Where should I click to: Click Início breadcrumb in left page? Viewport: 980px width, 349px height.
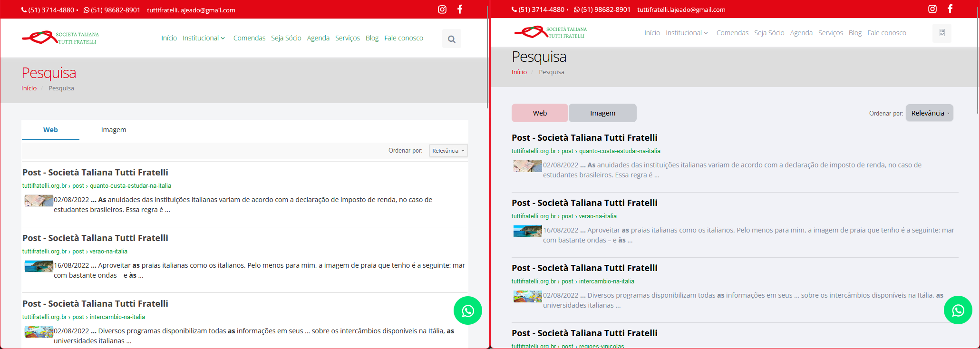[x=29, y=88]
